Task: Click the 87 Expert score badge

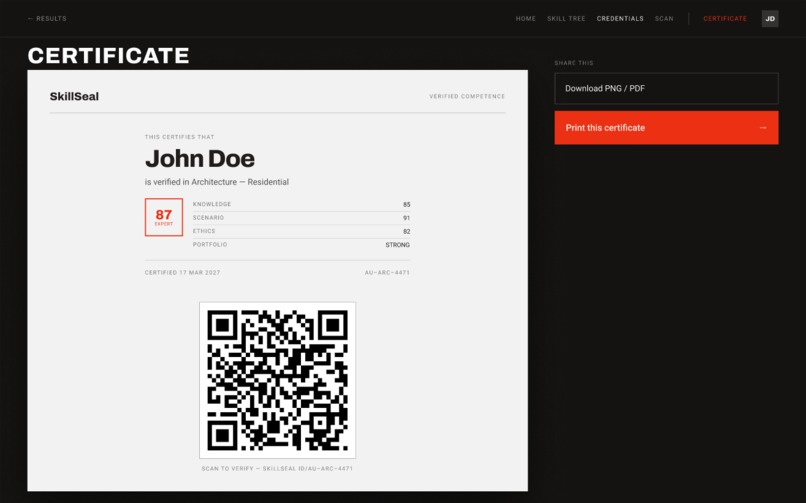Action: (x=164, y=217)
